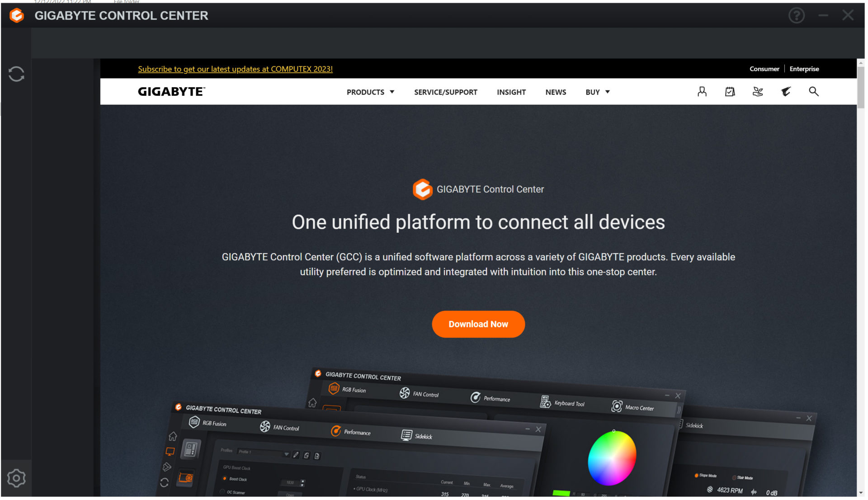Click the RGB color wheel in preview
868x500 pixels.
(612, 458)
